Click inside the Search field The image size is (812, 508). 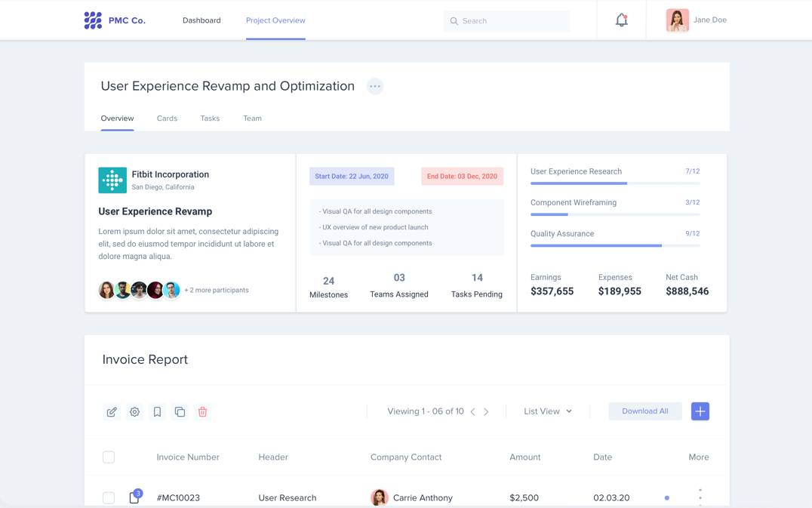(x=506, y=20)
